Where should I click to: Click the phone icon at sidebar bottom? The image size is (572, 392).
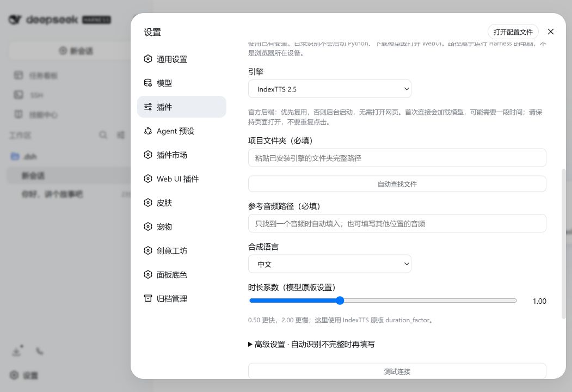tap(40, 352)
